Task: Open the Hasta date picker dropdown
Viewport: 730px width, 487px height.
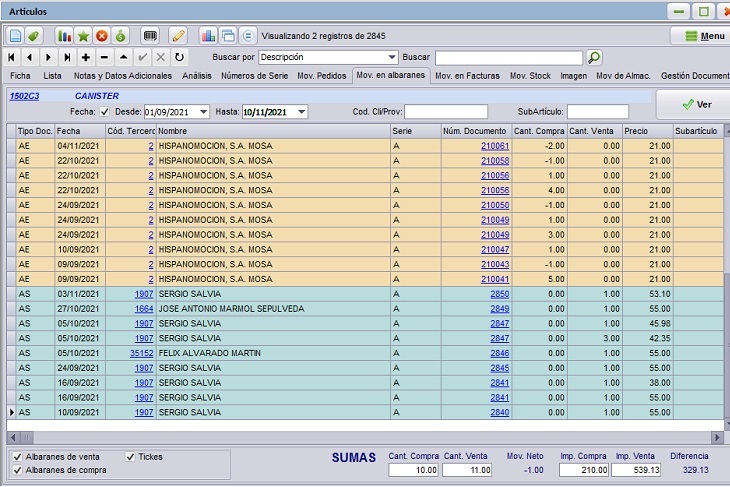Action: click(302, 112)
